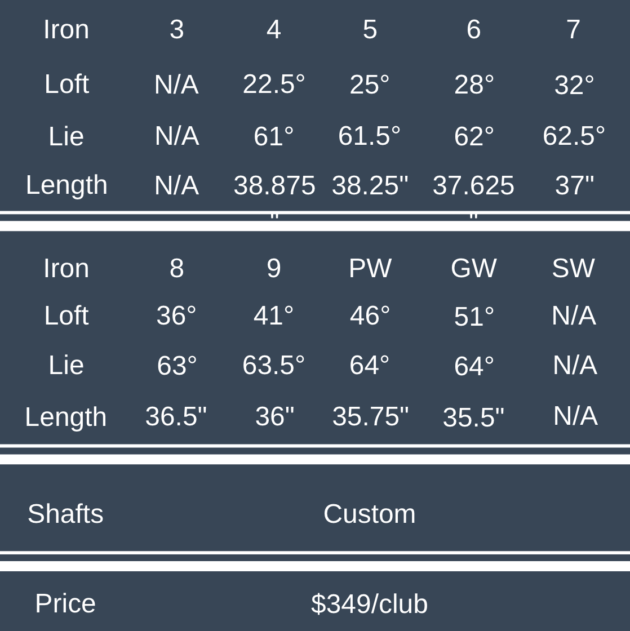Click the SW column header

[573, 268]
